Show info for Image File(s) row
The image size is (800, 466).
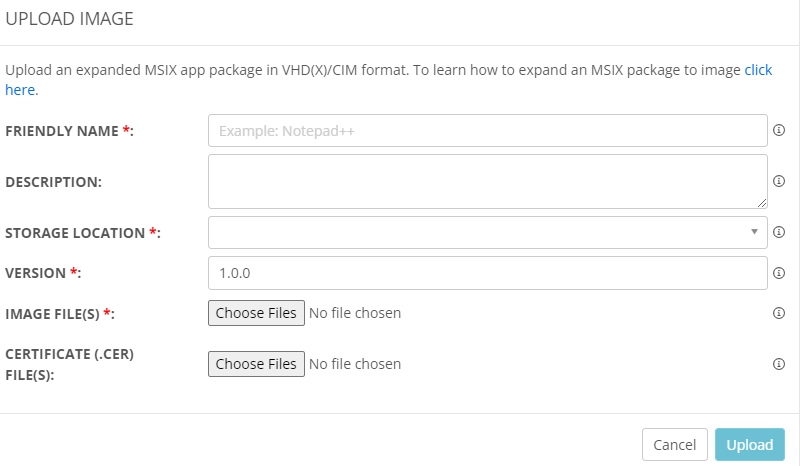779,313
